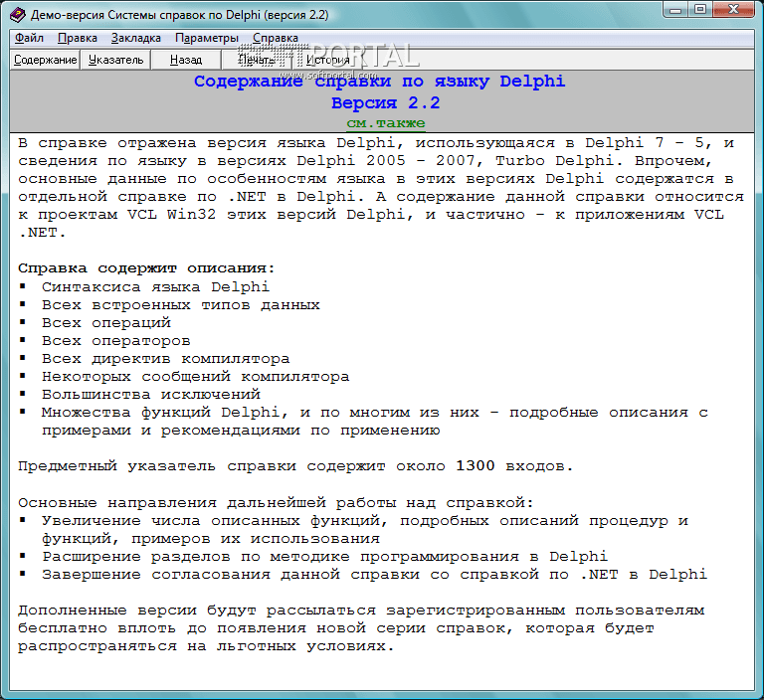
Task: Open the Параметры menu
Action: pos(207,38)
